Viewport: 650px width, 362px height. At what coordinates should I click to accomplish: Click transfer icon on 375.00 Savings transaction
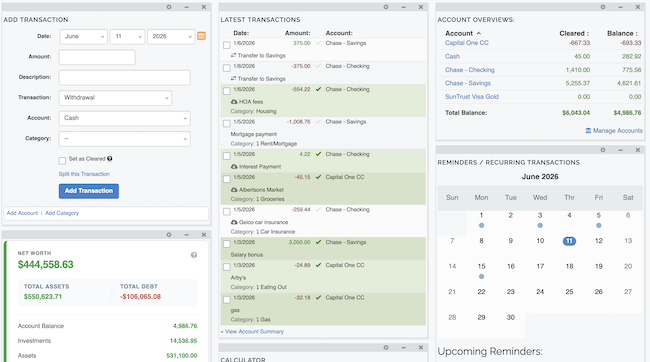(233, 55)
